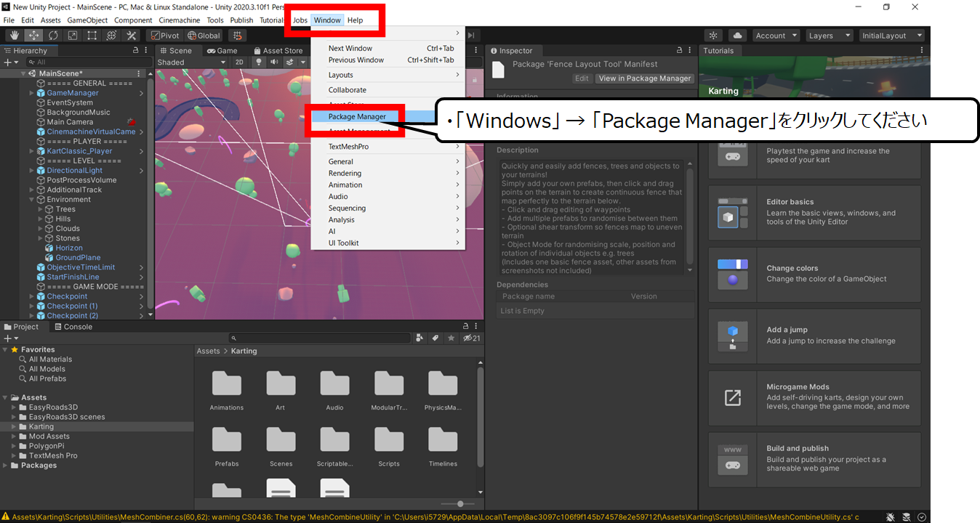Toggle scene lighting bulb
The width and height of the screenshot is (980, 523).
coord(258,62)
